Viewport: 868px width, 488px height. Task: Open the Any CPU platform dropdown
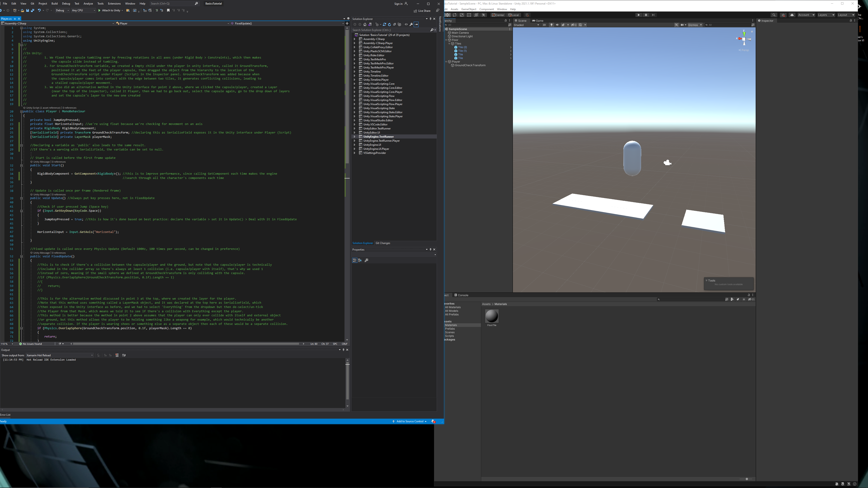tap(84, 10)
